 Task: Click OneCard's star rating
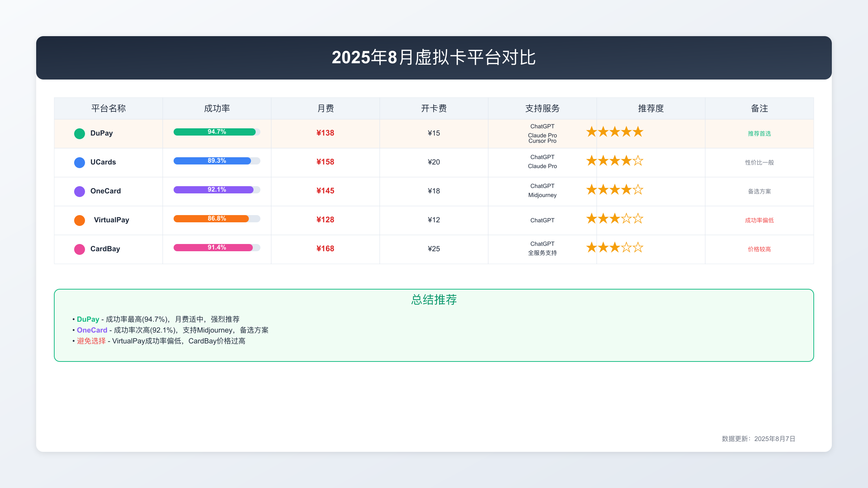[615, 190]
